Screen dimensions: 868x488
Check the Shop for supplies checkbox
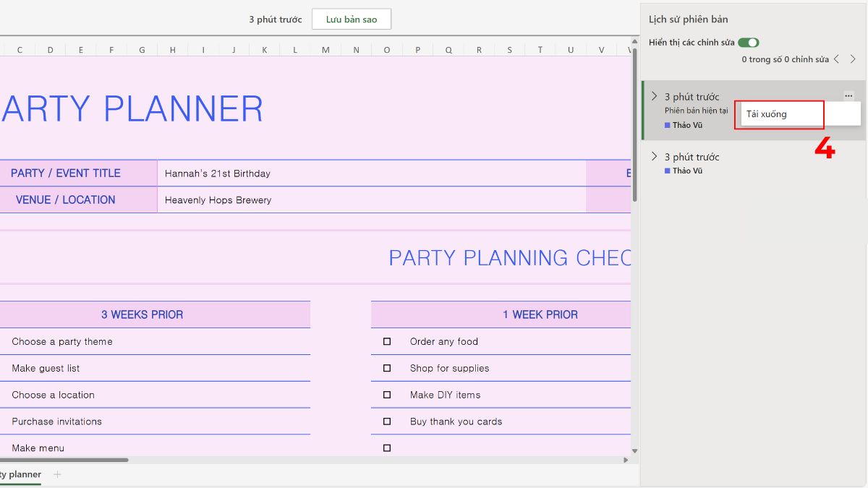point(387,368)
